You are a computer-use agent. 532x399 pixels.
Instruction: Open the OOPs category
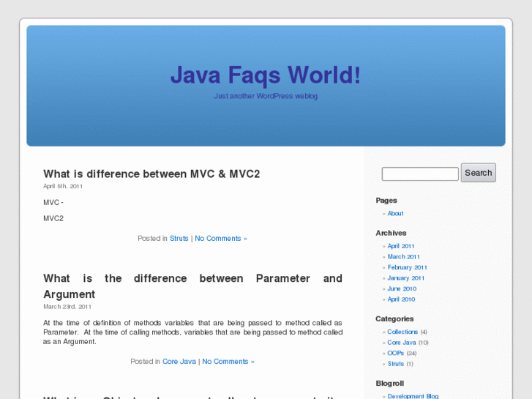(396, 353)
